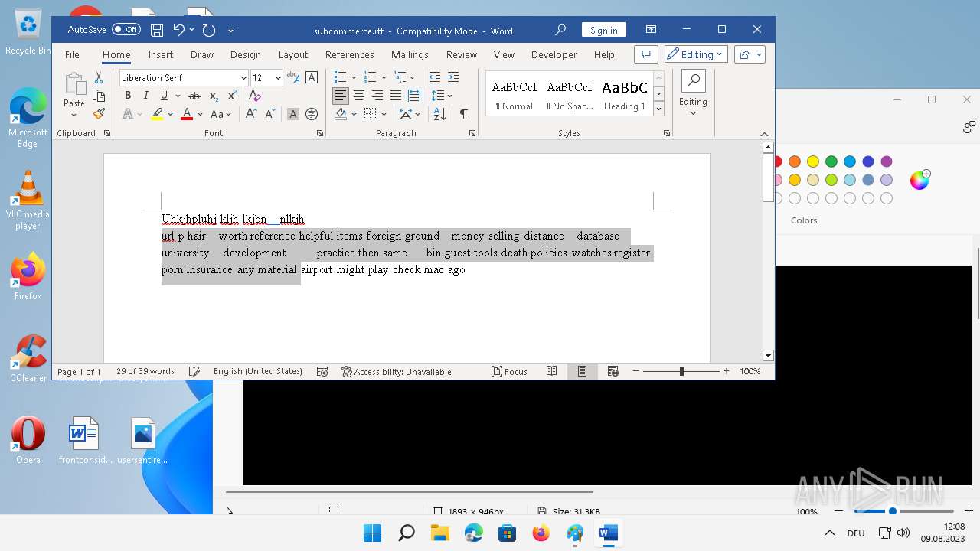Pick the purple color swatch in Paint
The width and height of the screenshot is (980, 551).
pos(887,161)
